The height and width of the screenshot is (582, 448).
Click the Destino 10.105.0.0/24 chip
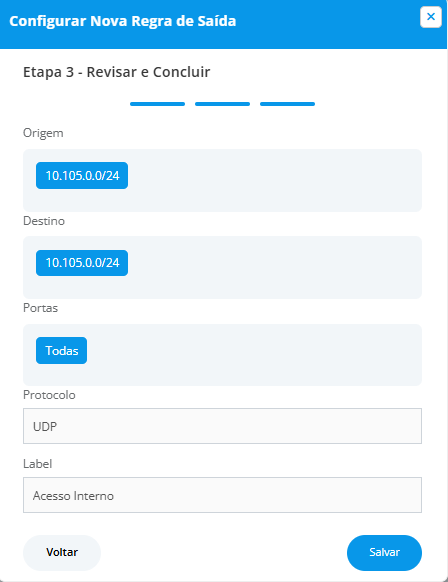tap(82, 263)
